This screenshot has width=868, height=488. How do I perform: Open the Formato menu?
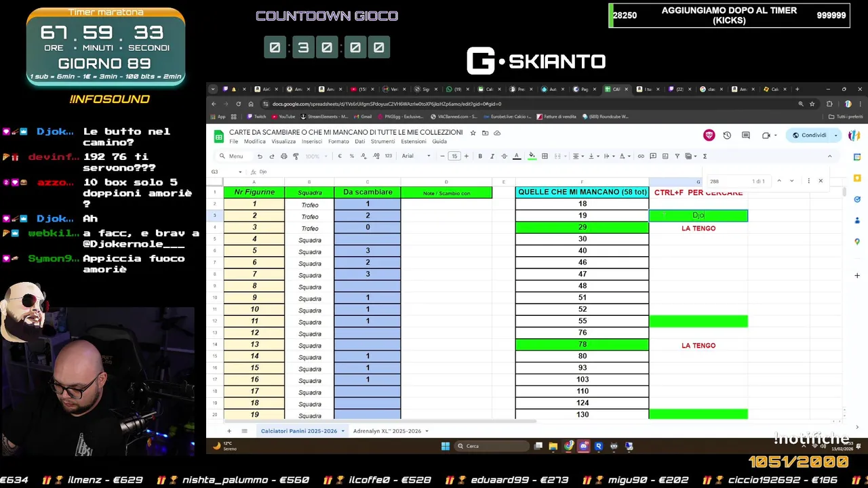[338, 142]
